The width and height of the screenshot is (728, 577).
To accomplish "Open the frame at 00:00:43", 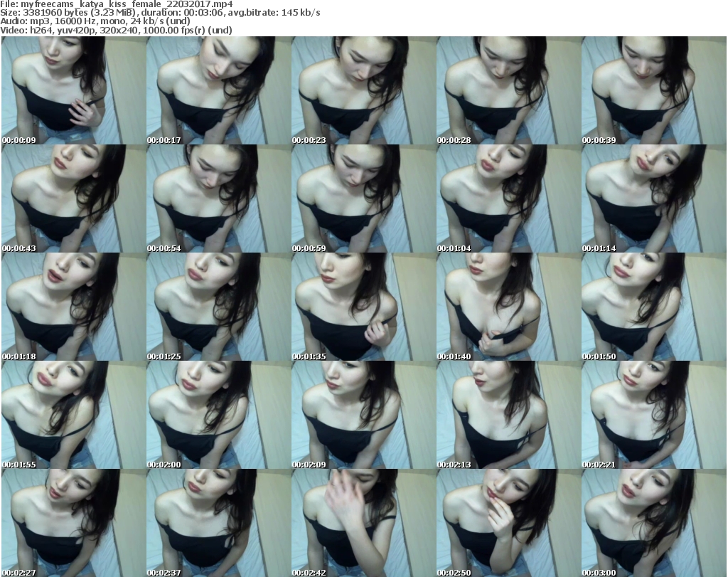I will pyautogui.click(x=73, y=198).
